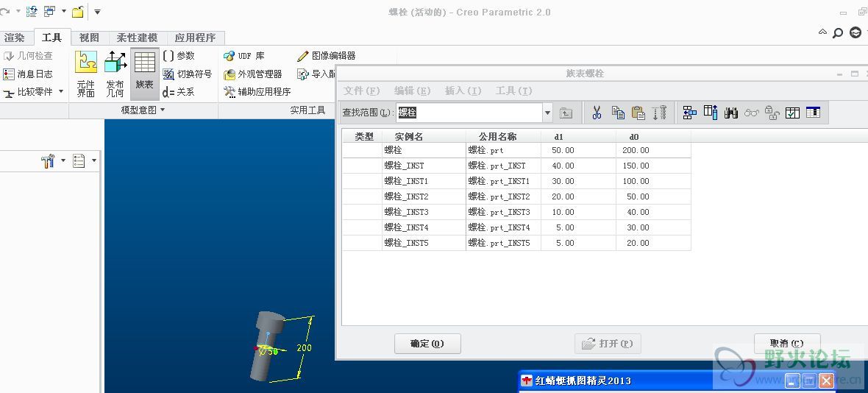This screenshot has width=868, height=393.
Task: Open 辅助应用程序 auxiliary applications
Action: tap(257, 92)
